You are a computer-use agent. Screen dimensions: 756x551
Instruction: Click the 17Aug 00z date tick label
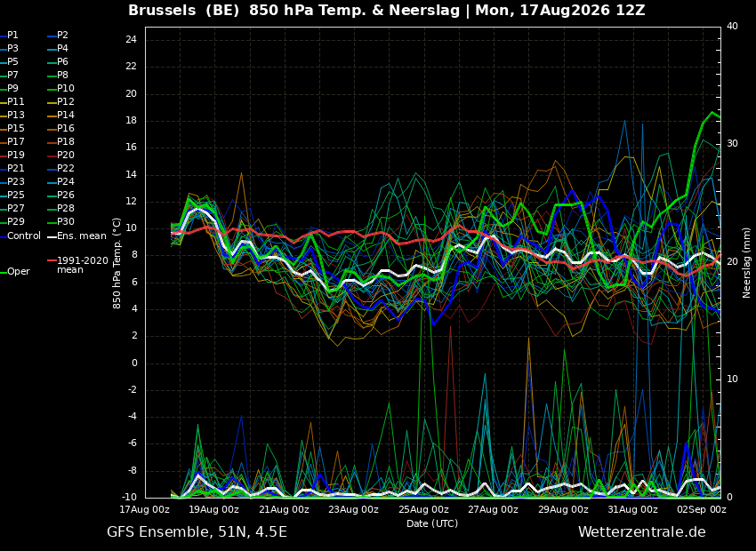(145, 509)
